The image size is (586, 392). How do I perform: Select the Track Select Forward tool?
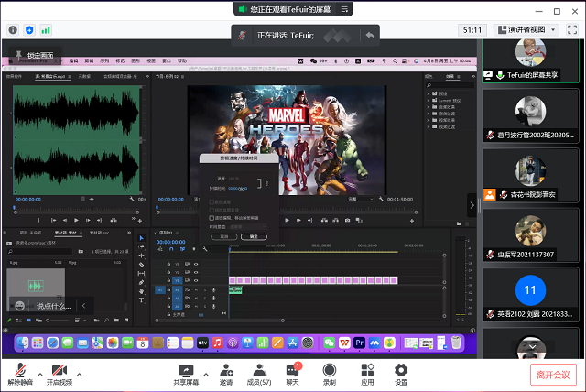[141, 246]
